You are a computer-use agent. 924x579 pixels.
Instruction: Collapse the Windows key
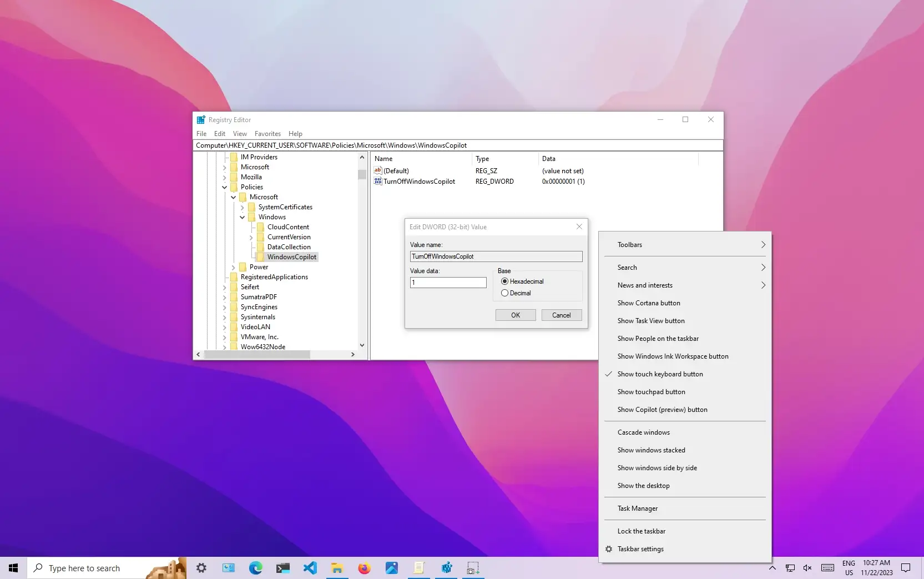click(x=243, y=217)
